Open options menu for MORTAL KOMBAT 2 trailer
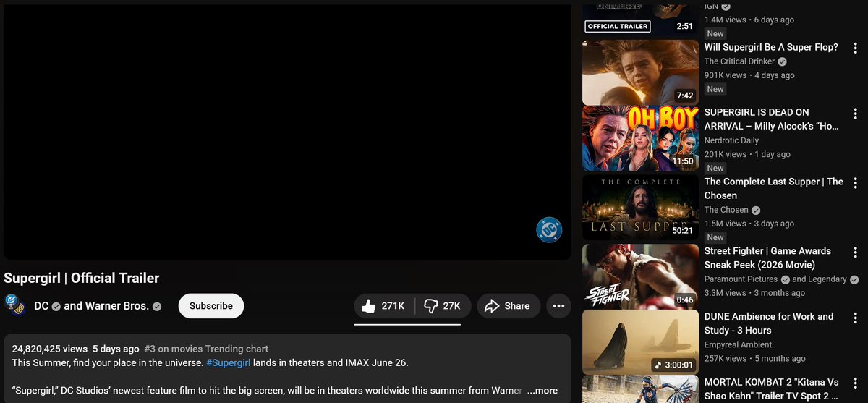 pyautogui.click(x=856, y=384)
